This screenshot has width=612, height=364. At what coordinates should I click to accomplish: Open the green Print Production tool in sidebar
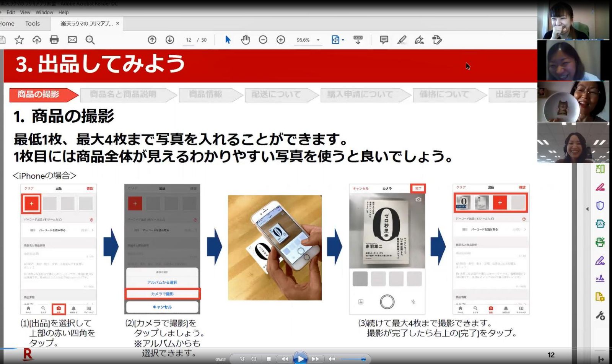tap(600, 242)
